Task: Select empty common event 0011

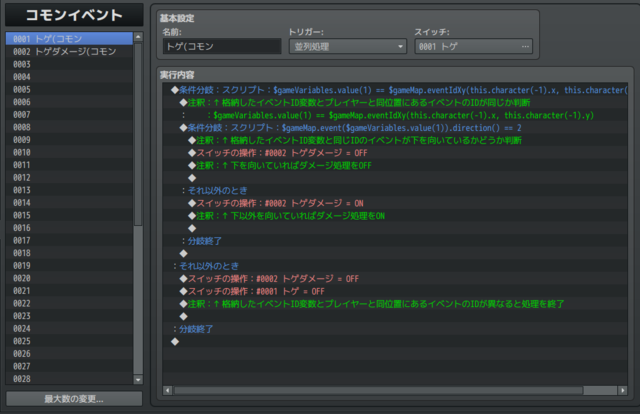Action: 69,165
